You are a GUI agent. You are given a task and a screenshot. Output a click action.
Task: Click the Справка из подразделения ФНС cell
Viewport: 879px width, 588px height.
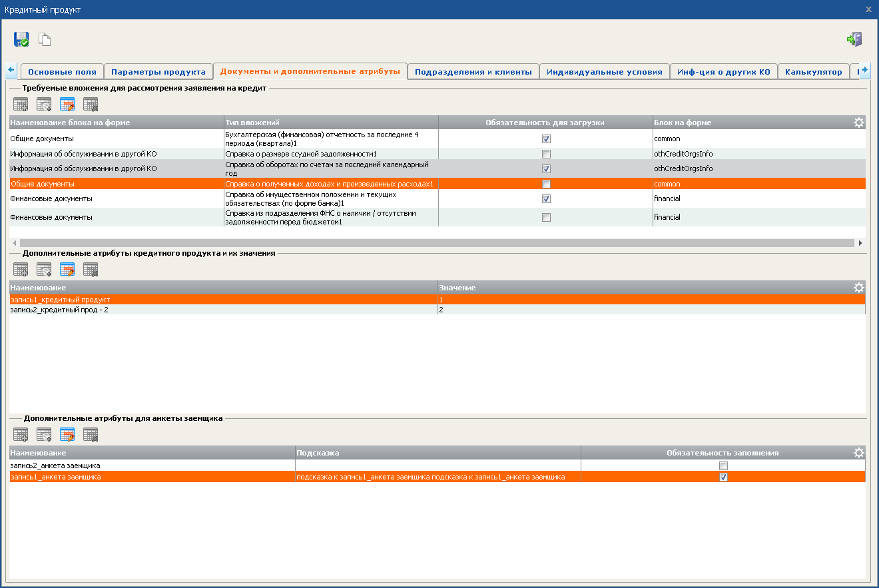[x=331, y=217]
